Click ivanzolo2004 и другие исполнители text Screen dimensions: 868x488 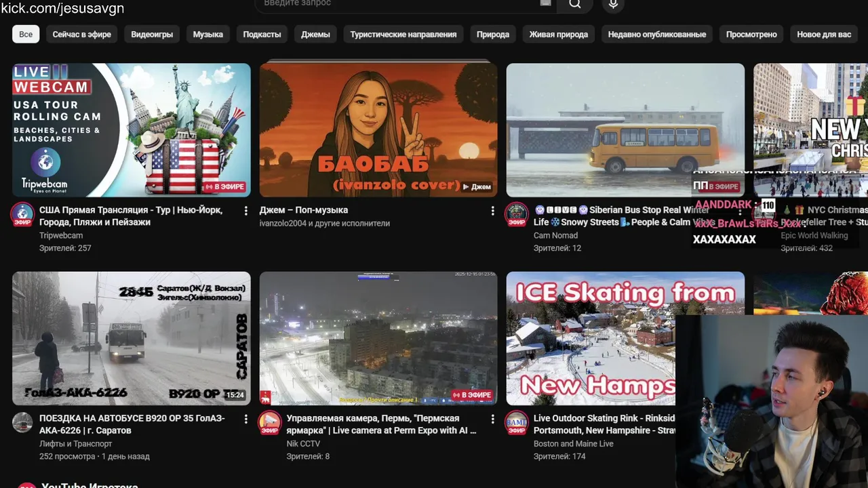[325, 223]
